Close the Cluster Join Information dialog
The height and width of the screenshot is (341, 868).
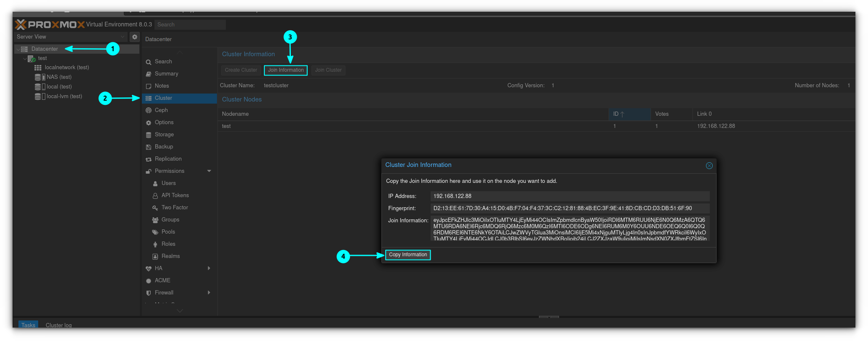(709, 166)
